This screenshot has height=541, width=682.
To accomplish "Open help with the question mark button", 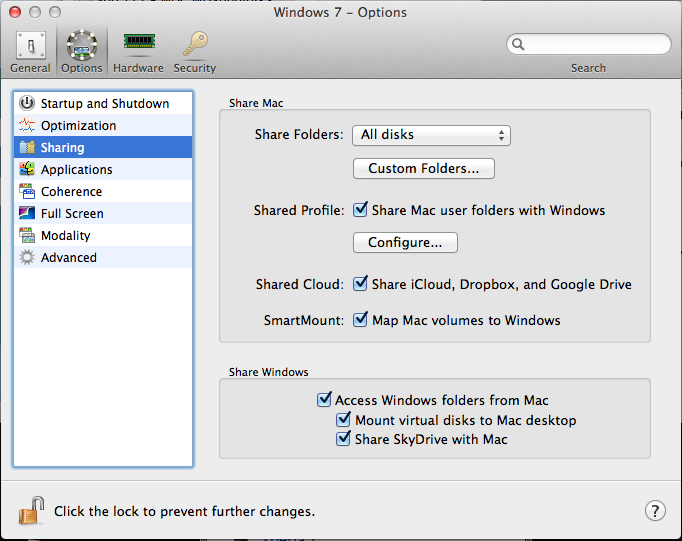I will click(x=655, y=511).
